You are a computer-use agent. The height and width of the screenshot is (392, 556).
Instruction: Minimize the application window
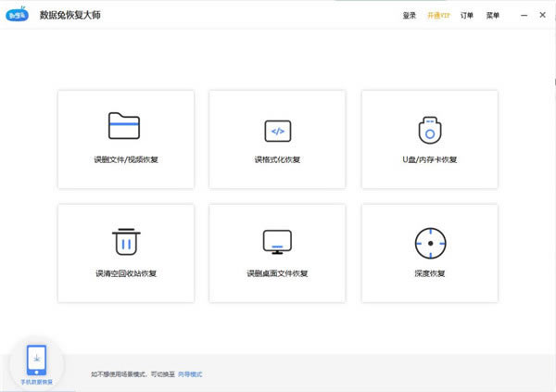523,16
